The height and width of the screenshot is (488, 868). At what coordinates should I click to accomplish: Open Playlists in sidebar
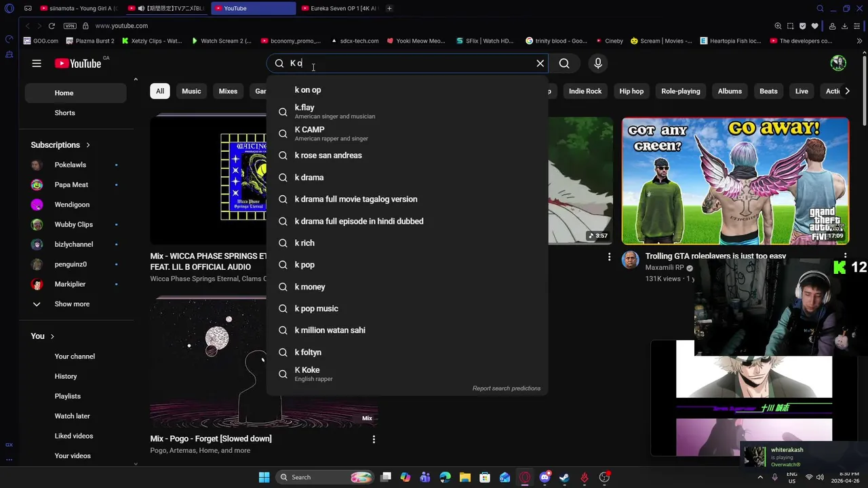coord(75,396)
